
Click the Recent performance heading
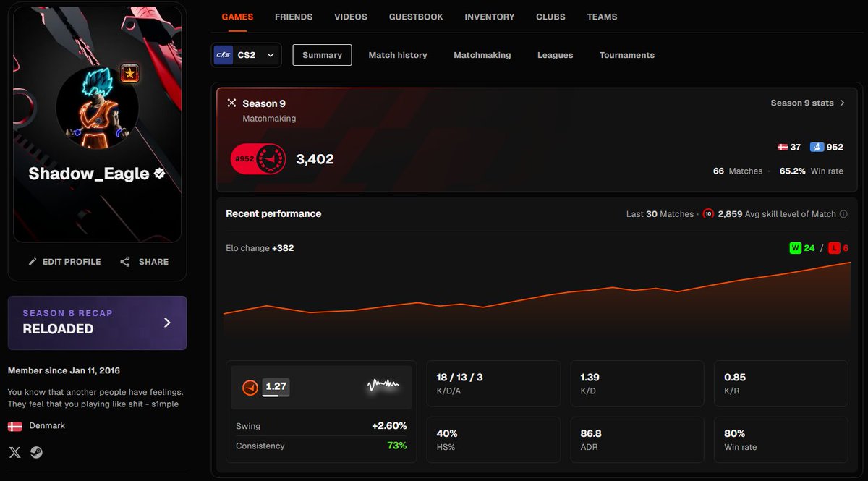click(273, 213)
